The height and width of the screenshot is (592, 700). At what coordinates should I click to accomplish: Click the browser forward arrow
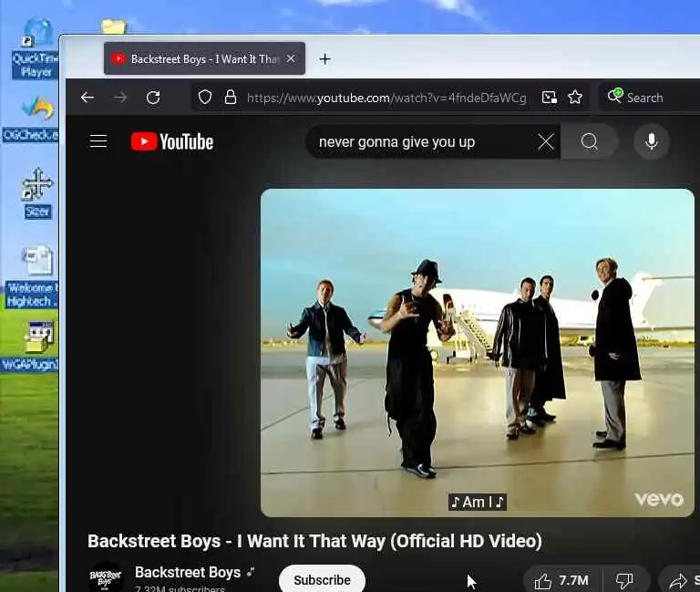(x=120, y=97)
